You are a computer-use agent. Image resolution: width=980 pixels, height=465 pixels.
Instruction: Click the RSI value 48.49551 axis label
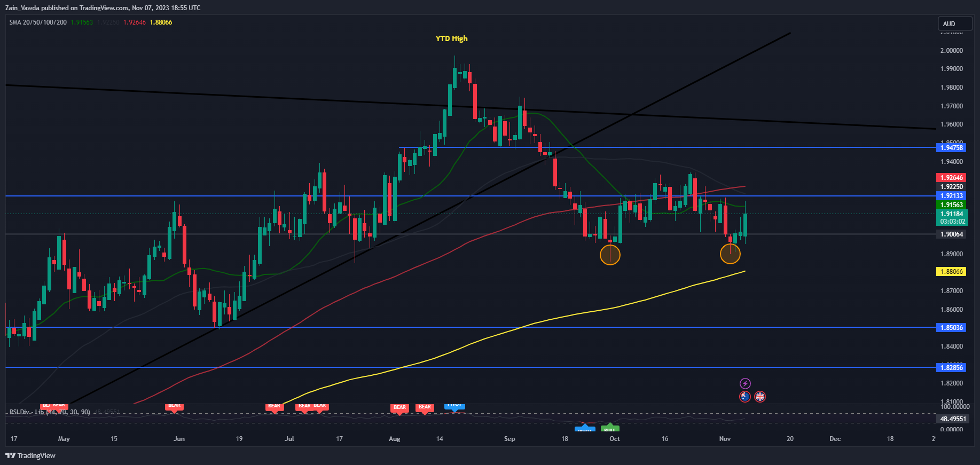(952, 419)
